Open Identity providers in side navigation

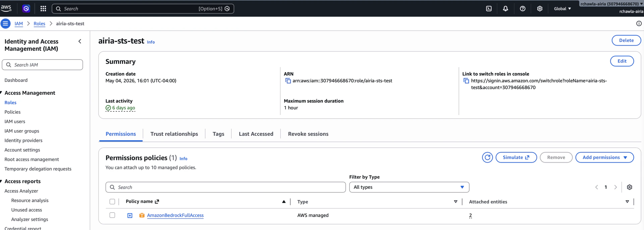click(23, 140)
